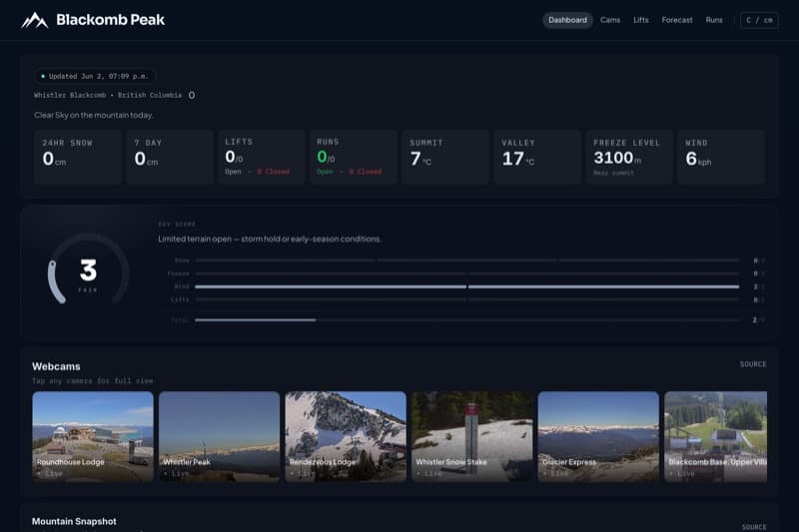Click the day score gauge showing 3
This screenshot has width=799, height=532.
(x=88, y=270)
